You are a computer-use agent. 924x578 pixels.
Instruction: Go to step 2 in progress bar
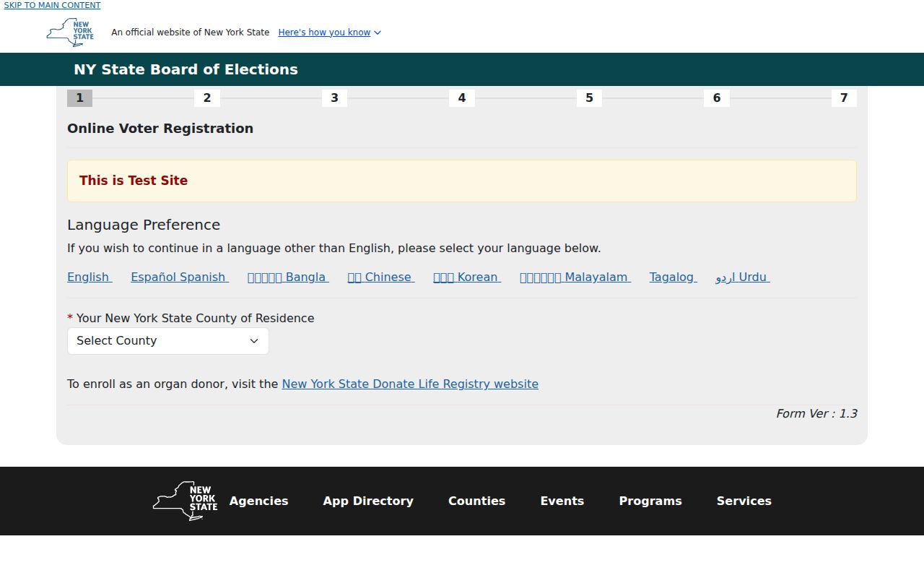207,98
